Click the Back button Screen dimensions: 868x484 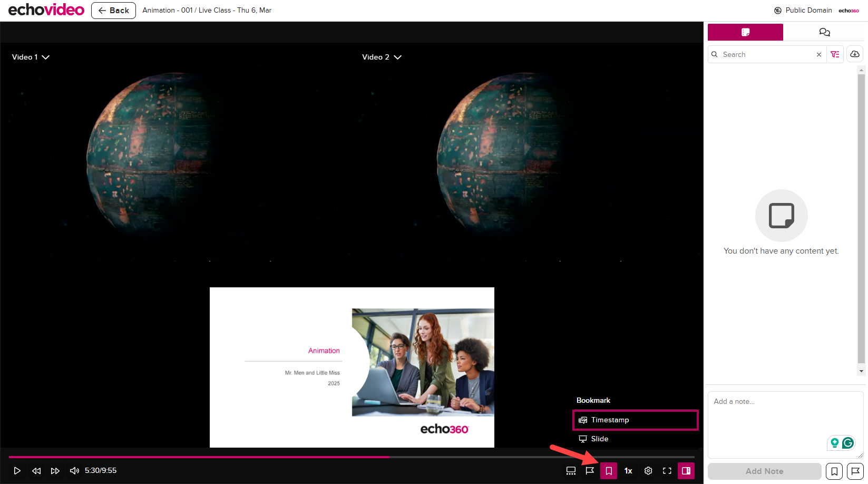click(113, 11)
